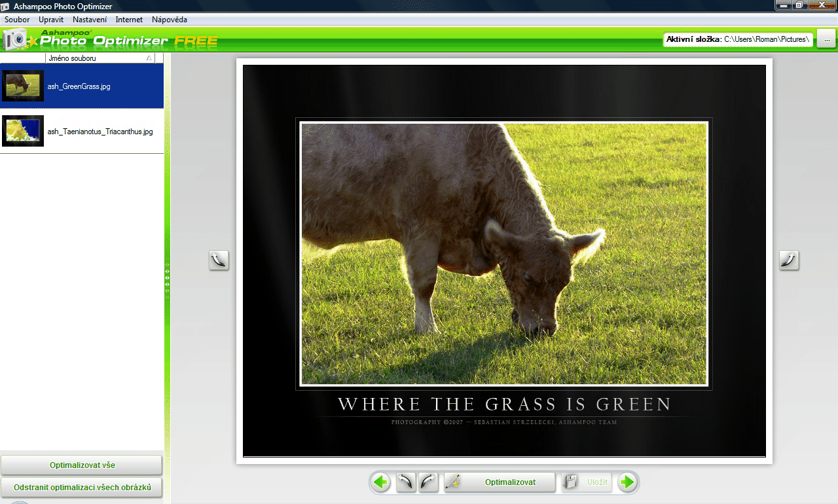
Task: Open the Soubor menu
Action: point(17,20)
